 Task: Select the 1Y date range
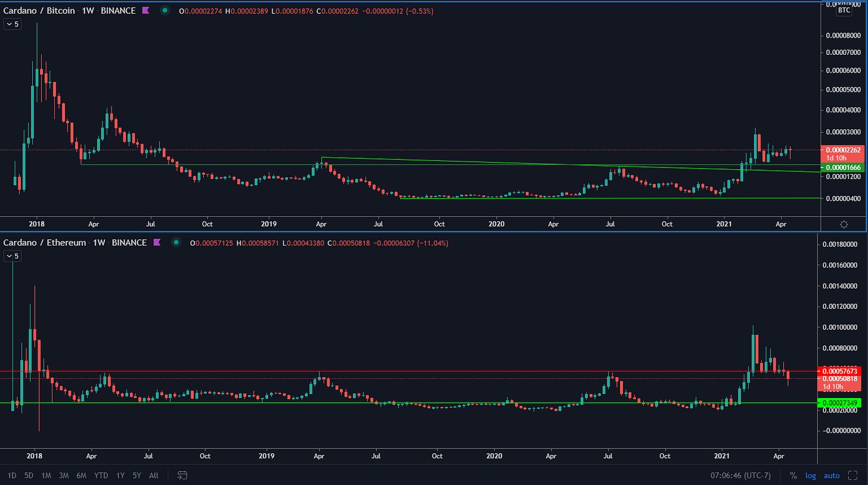point(120,475)
